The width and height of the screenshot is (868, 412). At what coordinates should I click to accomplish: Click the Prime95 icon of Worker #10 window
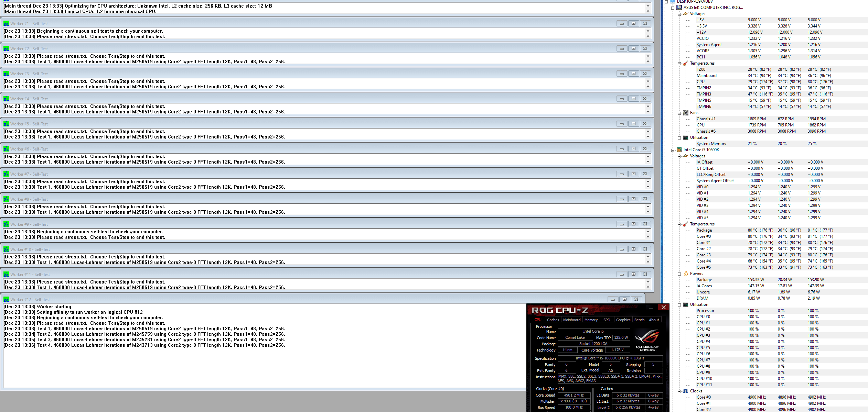tap(6, 249)
